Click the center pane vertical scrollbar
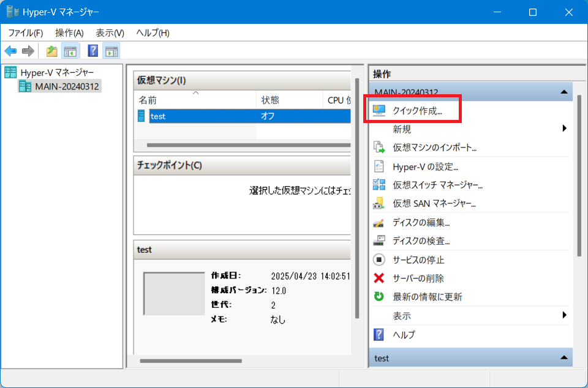This screenshot has width=588, height=388. coord(357,198)
